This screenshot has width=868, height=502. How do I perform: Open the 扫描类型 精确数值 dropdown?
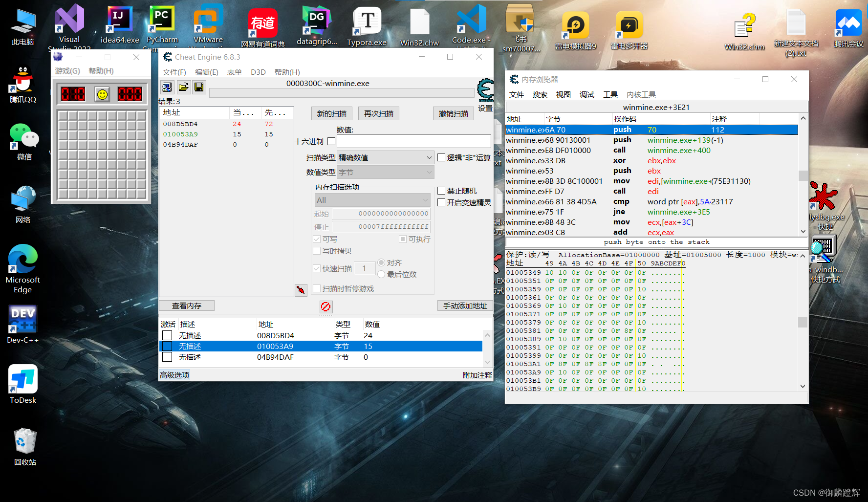tap(385, 157)
